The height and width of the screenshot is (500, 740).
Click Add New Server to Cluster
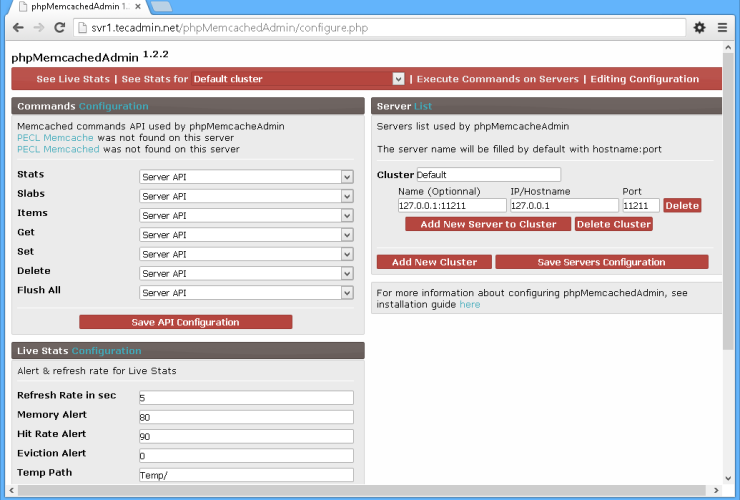488,224
